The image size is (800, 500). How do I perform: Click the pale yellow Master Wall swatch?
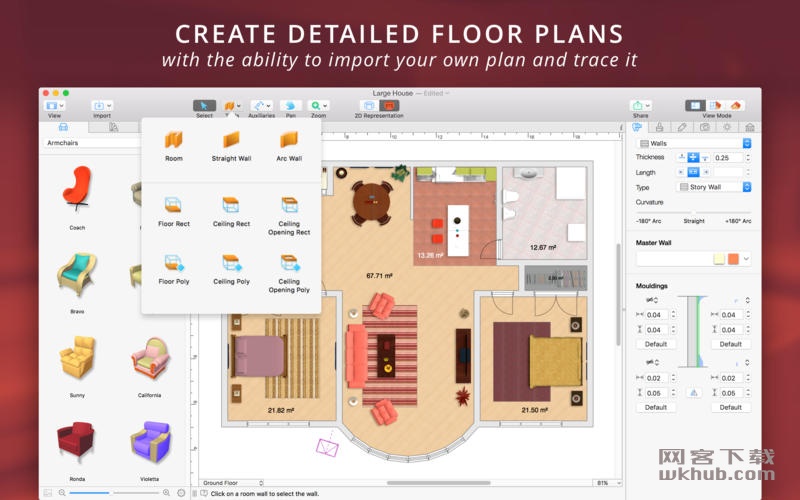[719, 259]
